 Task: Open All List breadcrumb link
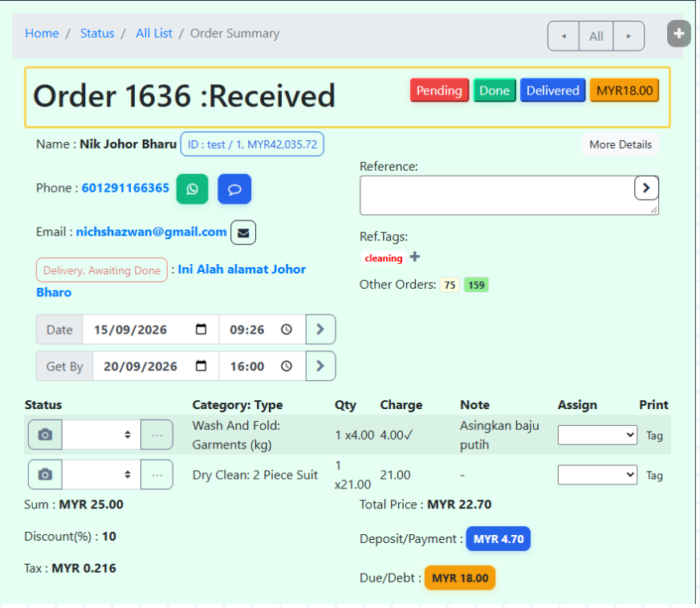154,34
